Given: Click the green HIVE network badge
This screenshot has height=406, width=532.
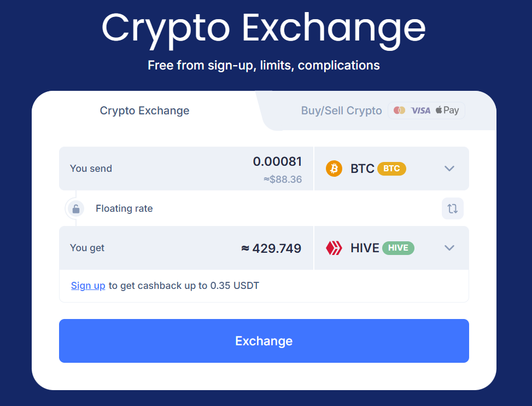Looking at the screenshot, I should click(x=398, y=248).
